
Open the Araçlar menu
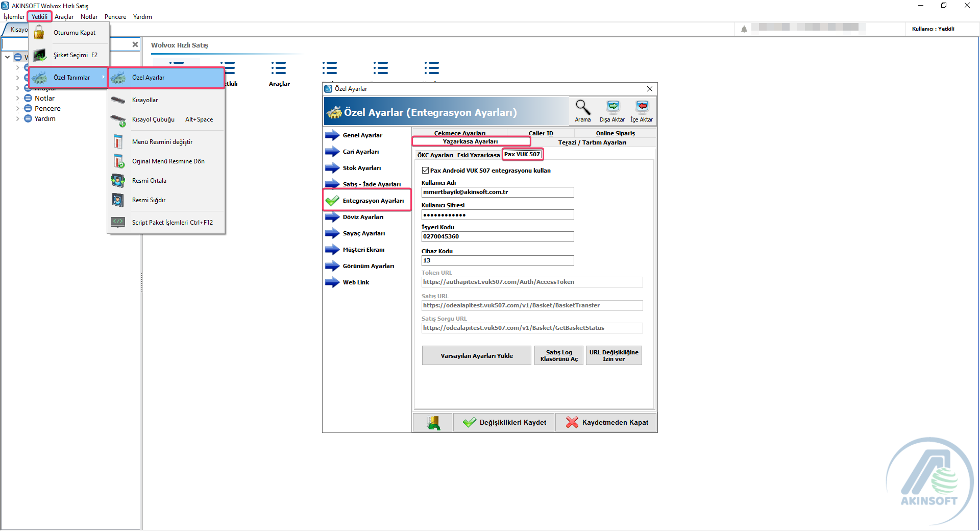[64, 17]
